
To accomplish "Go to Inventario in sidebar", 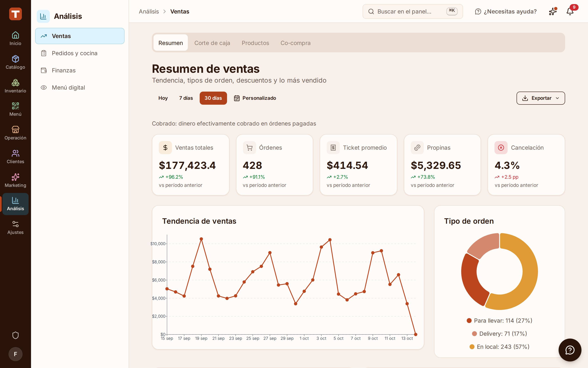I will [x=15, y=86].
